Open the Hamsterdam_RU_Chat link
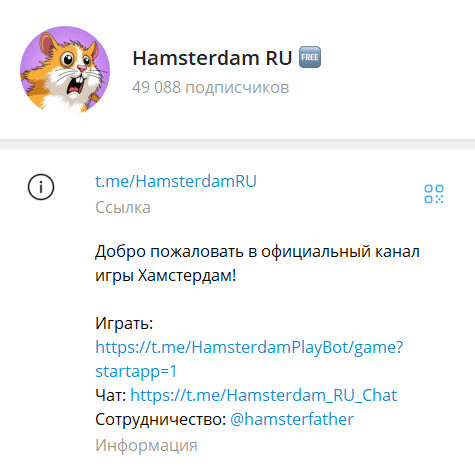Viewport: 475px width, 471px height. [264, 395]
